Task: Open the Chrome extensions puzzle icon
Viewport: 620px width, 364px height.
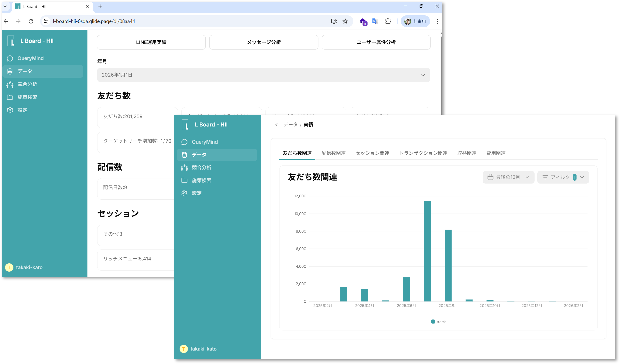Action: pos(388,21)
